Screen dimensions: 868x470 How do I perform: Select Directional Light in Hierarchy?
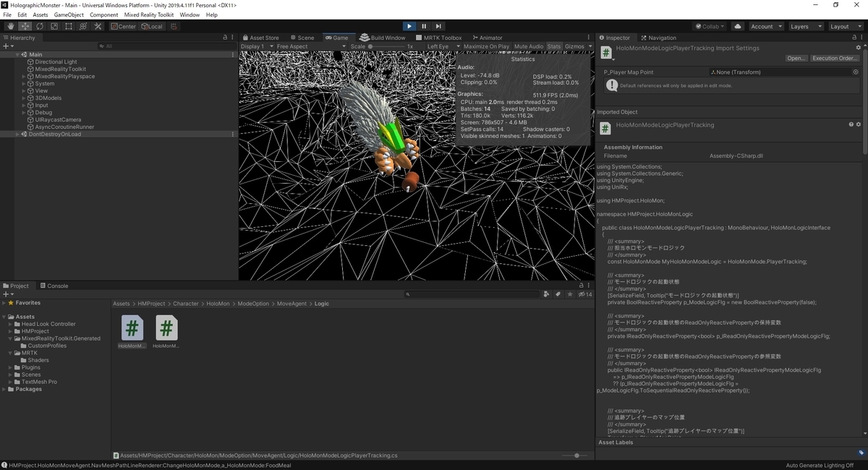point(56,61)
